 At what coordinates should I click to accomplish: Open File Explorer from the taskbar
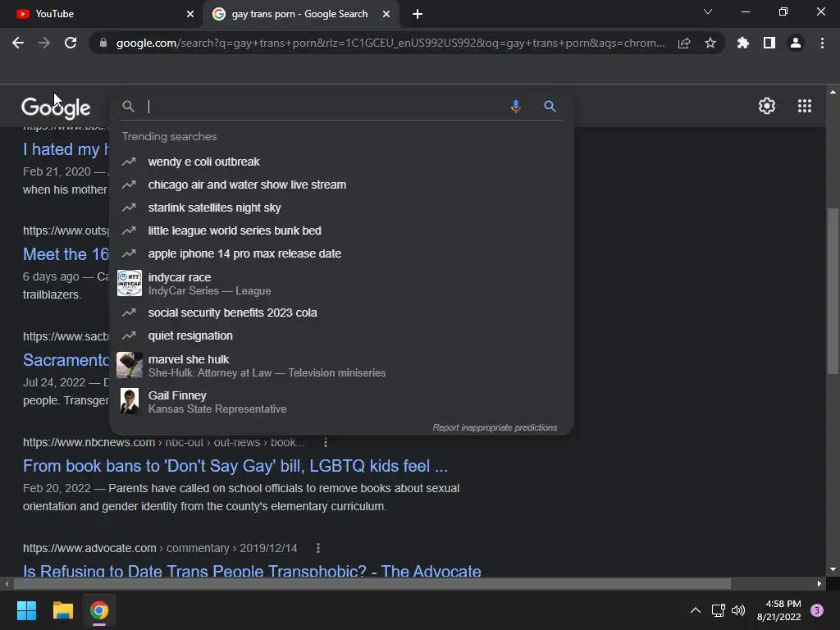62,610
